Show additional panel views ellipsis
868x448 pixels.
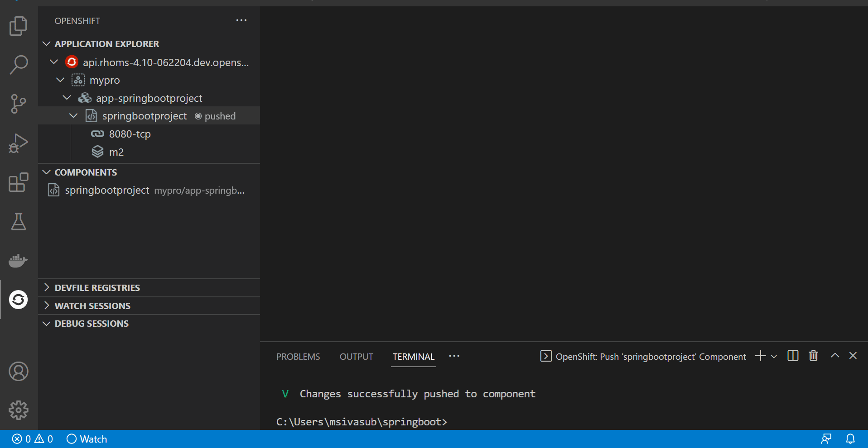454,356
